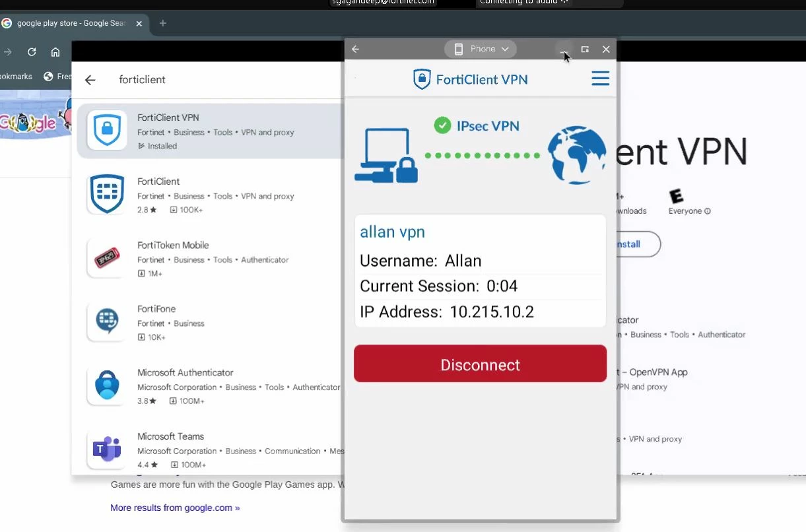Click the blue globe icon
The image size is (806, 532).
(x=577, y=156)
